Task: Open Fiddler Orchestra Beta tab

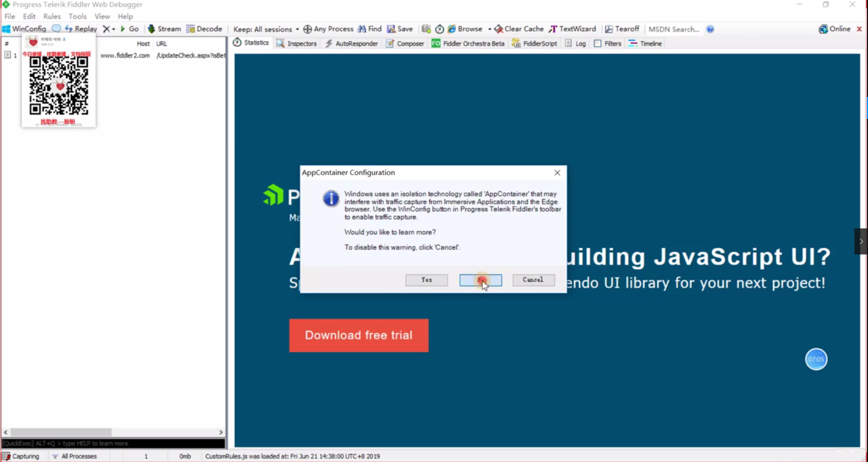Action: [468, 43]
